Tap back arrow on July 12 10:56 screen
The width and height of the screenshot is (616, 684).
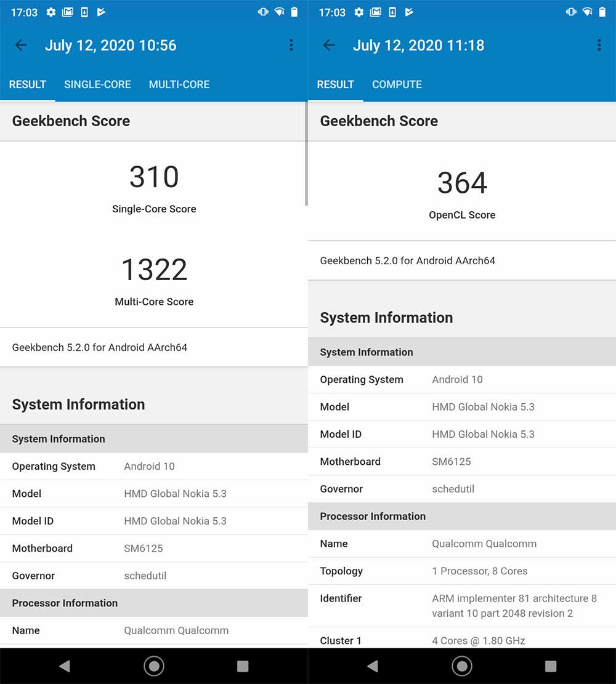tap(21, 45)
